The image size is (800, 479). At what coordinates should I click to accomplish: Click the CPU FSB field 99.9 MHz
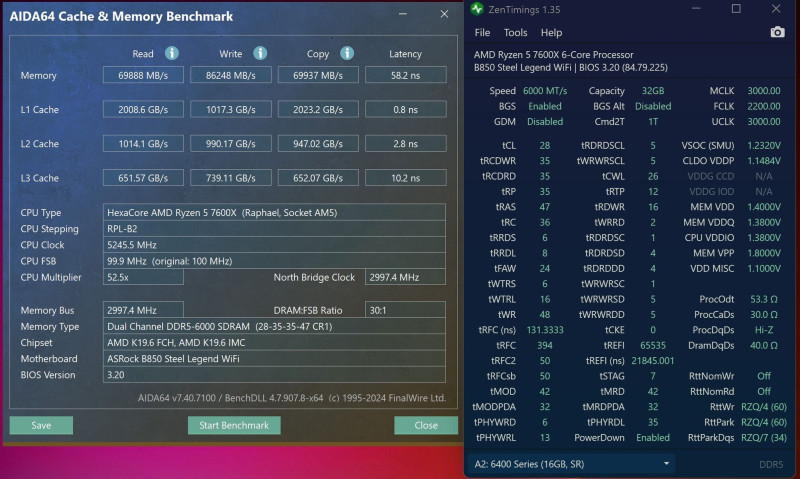point(274,261)
